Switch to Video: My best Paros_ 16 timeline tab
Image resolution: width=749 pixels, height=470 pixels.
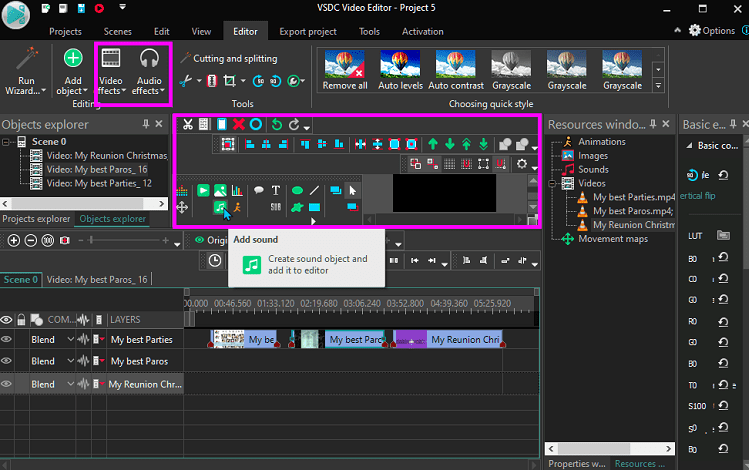97,279
